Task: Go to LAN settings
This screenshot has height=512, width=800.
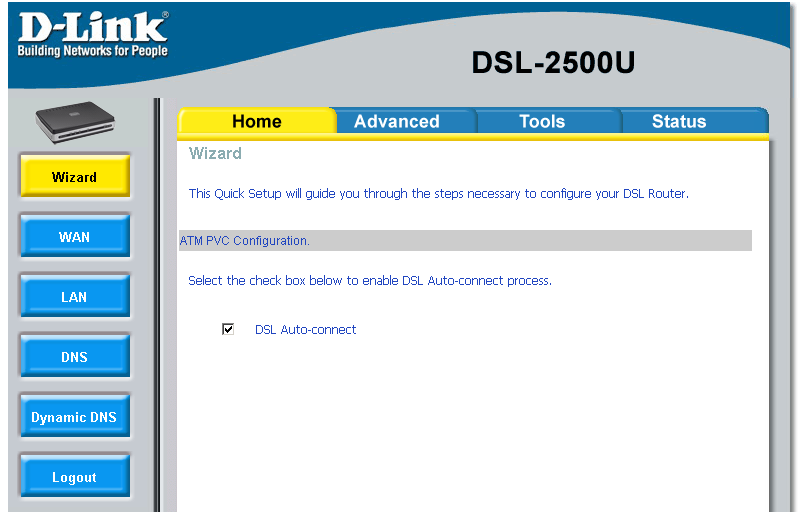Action: (x=75, y=296)
